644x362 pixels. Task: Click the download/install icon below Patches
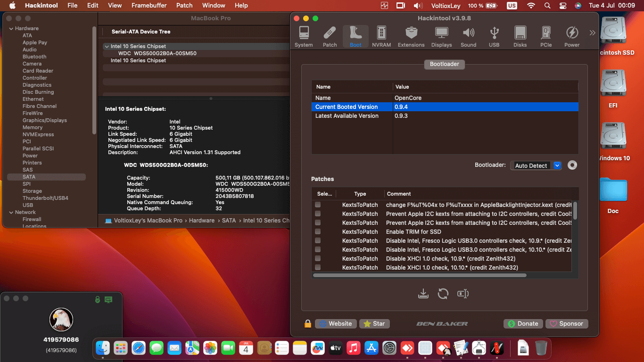[x=423, y=294]
